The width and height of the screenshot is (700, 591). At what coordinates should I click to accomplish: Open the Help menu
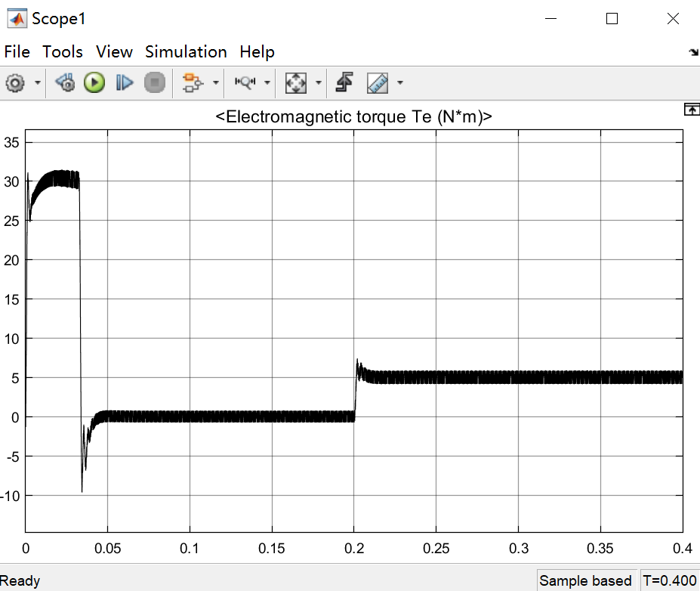click(257, 52)
